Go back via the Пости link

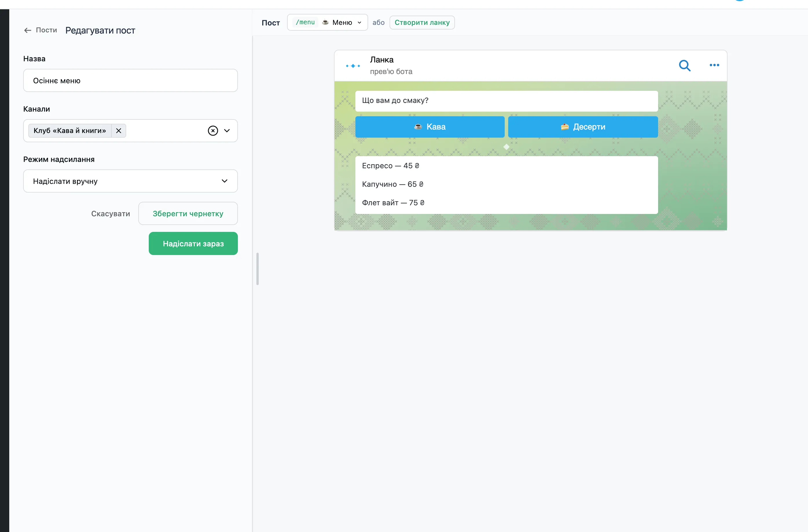47,30
